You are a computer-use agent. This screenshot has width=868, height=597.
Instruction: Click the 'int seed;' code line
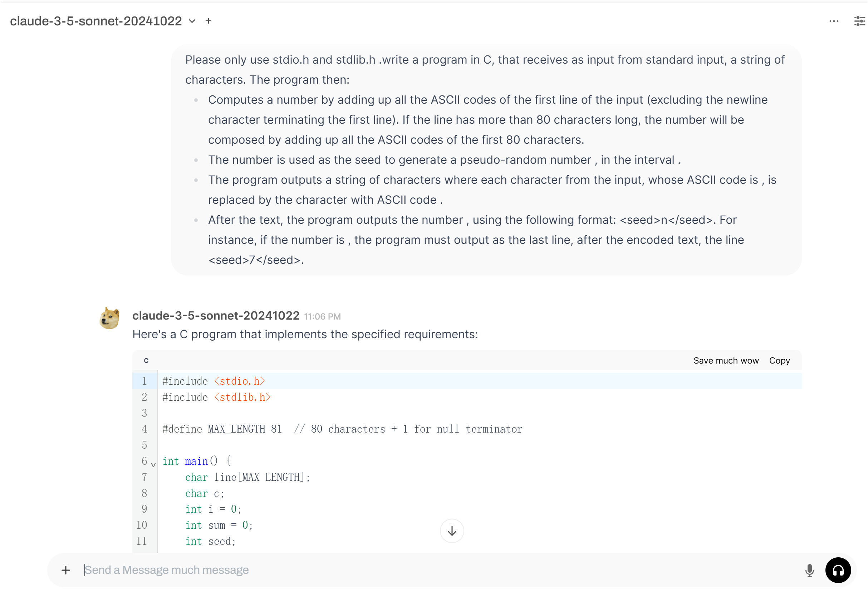click(x=211, y=541)
